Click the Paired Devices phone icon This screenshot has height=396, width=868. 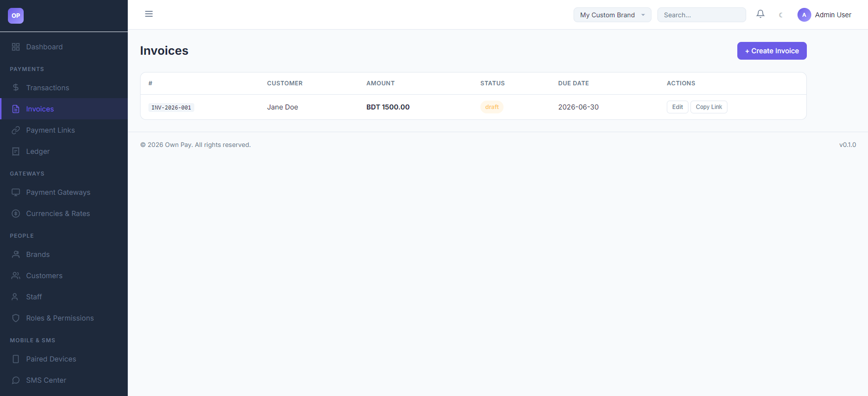(x=16, y=359)
